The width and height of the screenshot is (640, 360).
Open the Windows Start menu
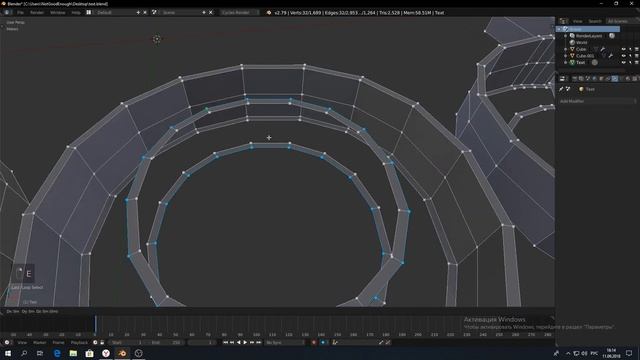pos(8,353)
